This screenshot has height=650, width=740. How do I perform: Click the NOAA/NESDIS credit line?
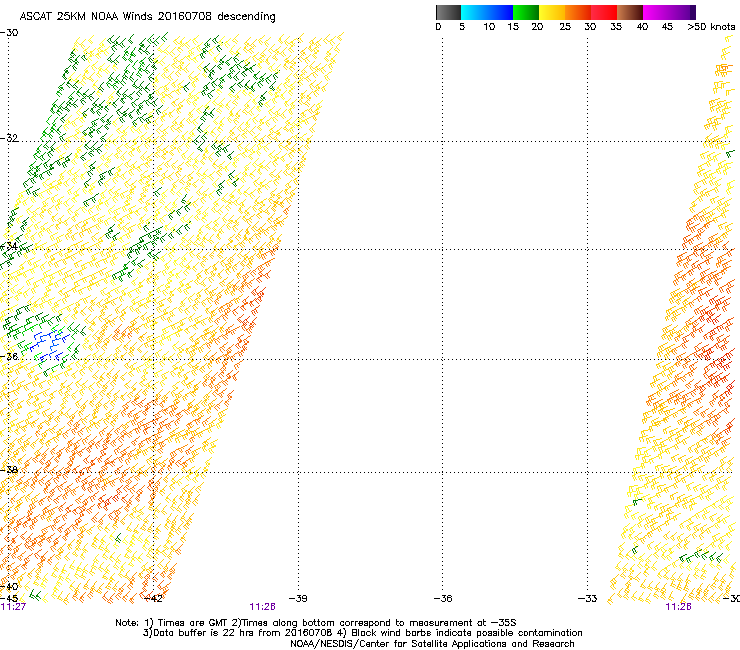point(432,644)
